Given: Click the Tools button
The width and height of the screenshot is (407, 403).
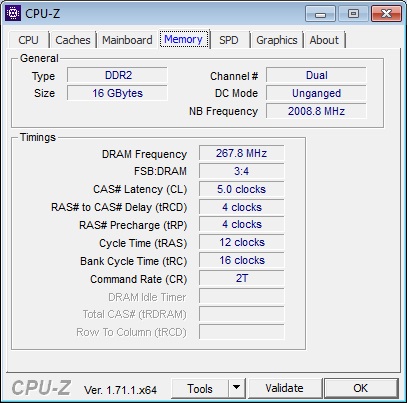Looking at the screenshot, I should (x=200, y=388).
